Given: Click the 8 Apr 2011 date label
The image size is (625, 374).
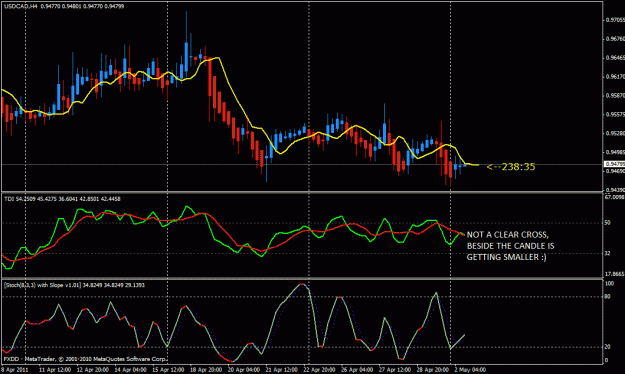Looking at the screenshot, I should pos(15,370).
